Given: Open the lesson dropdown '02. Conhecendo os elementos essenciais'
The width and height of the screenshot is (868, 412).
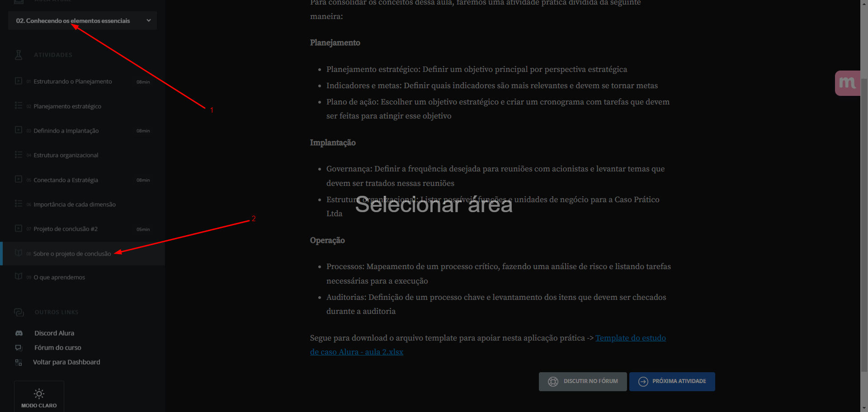Looking at the screenshot, I should [82, 21].
